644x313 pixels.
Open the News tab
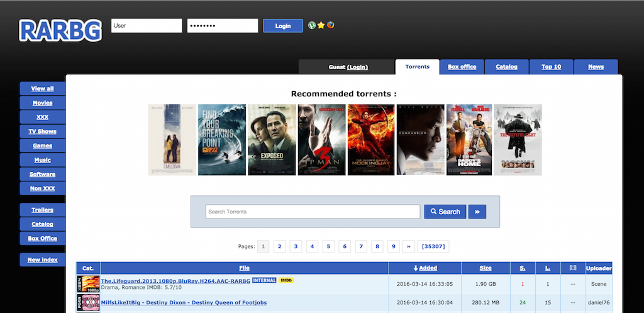[596, 67]
